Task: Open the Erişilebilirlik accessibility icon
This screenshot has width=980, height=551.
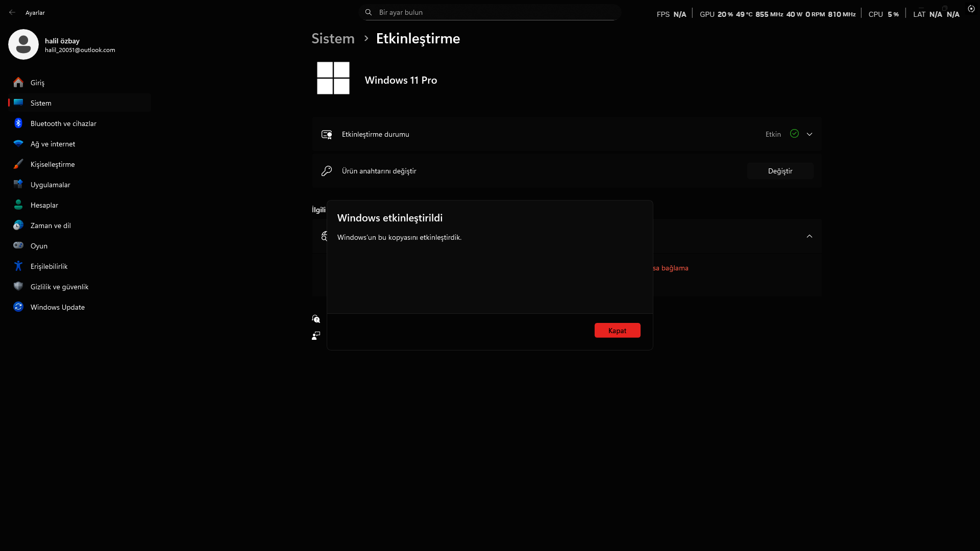Action: tap(18, 266)
